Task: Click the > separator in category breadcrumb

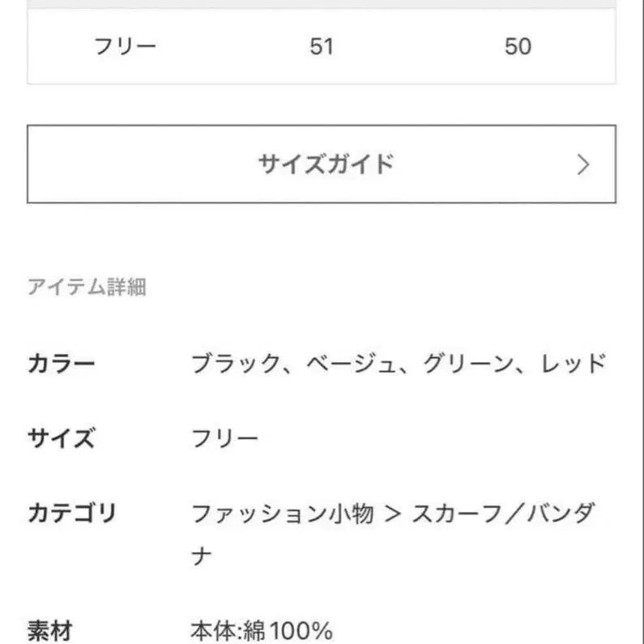Action: 393,514
